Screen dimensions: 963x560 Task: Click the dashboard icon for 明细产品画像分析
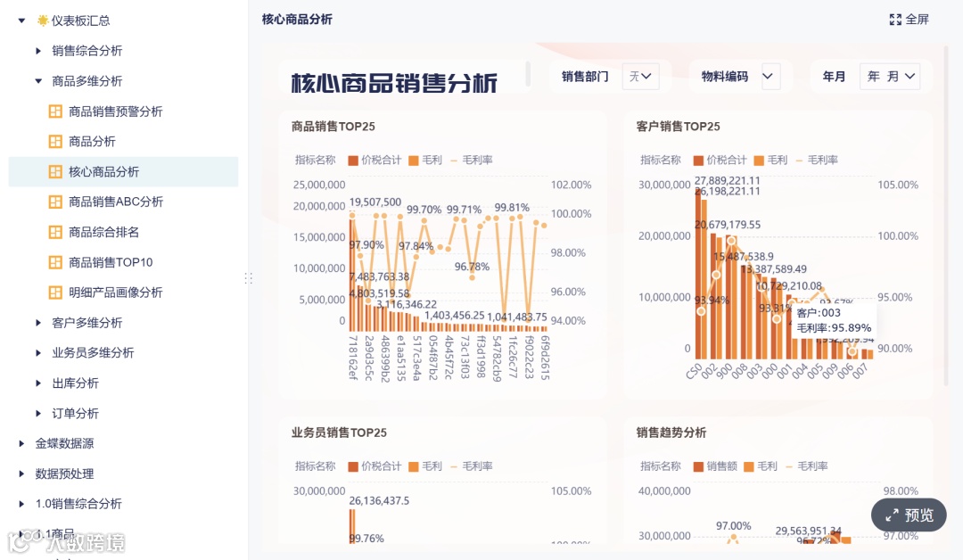[x=55, y=292]
